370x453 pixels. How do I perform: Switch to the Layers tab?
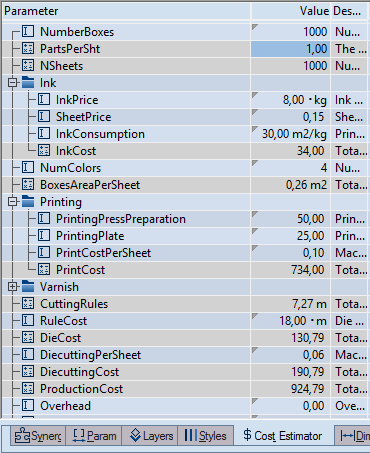click(150, 436)
